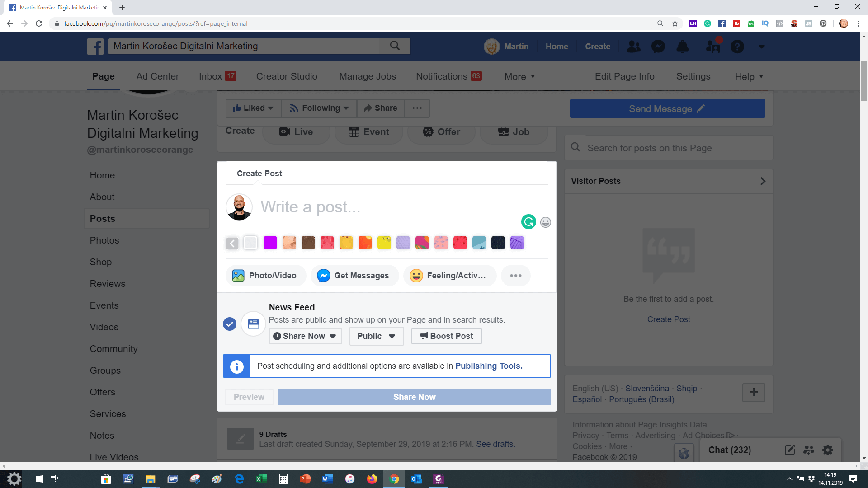868x488 pixels.
Task: Open the Publishing Tools link
Action: click(x=488, y=366)
